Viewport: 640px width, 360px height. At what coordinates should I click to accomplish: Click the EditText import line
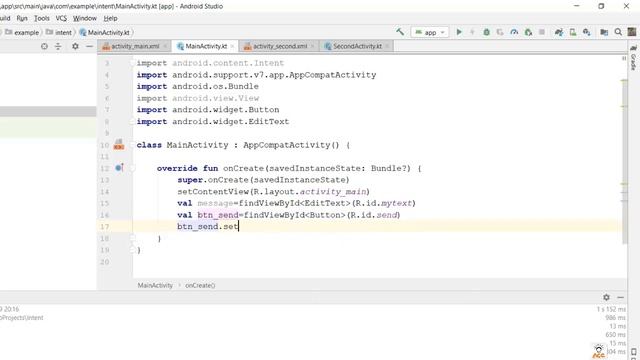pyautogui.click(x=213, y=121)
